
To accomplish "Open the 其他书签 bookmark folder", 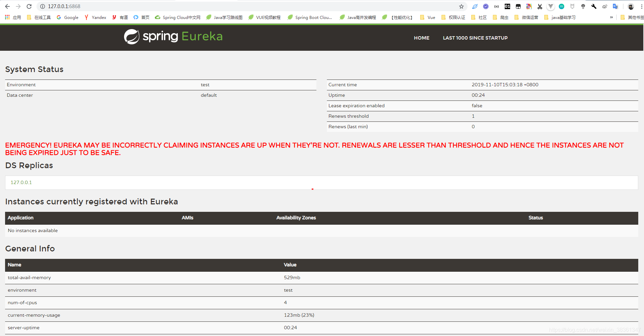I will pos(632,17).
